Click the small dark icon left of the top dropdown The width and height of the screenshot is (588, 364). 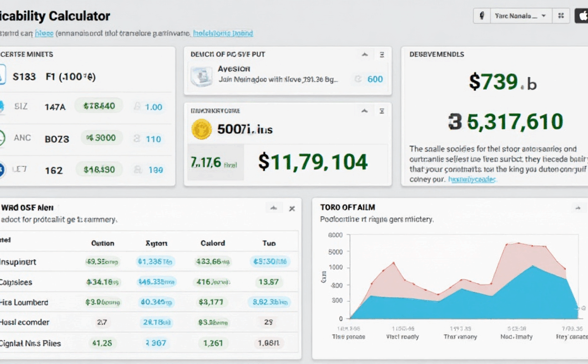482,16
